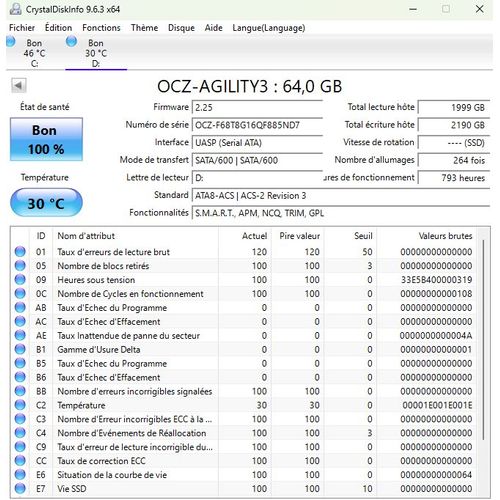Click Total lecture hôte value 1999 GB
500x500 pixels.
coord(454,107)
